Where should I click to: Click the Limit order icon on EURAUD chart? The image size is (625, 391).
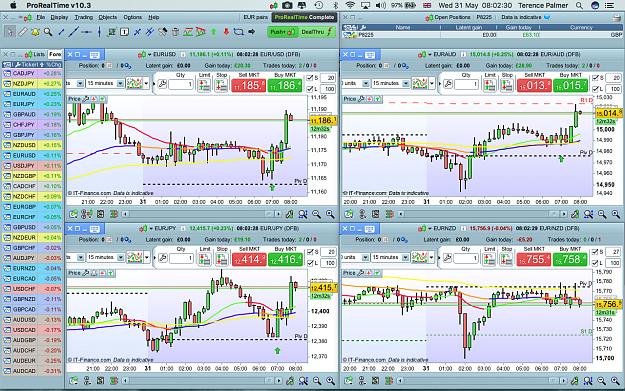(x=489, y=85)
